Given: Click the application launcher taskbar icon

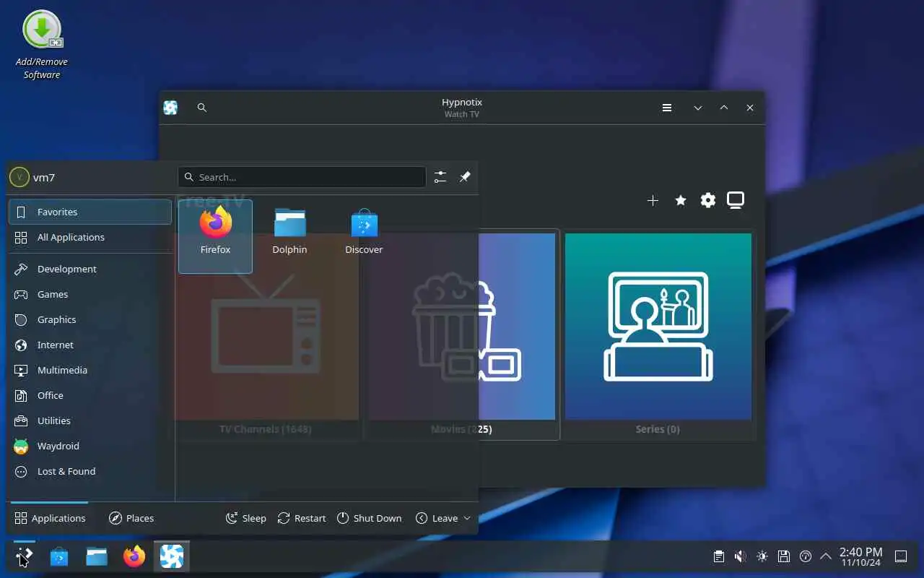Looking at the screenshot, I should click(24, 556).
